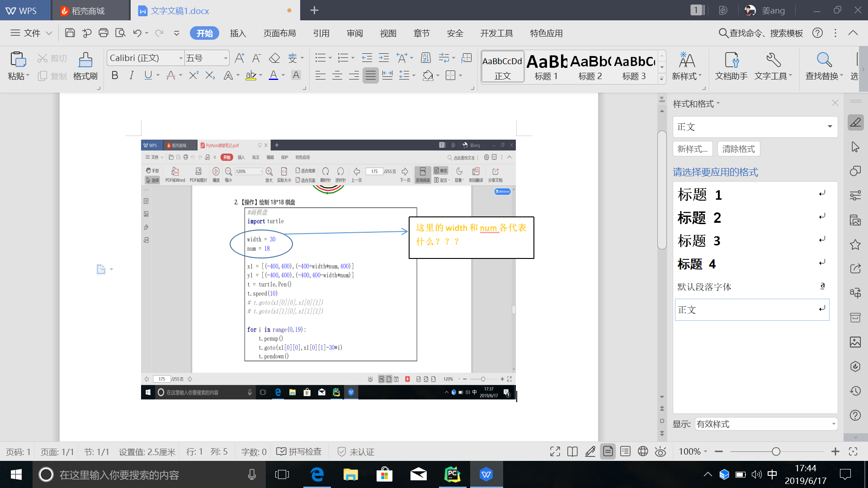Apply subscript formatting
The width and height of the screenshot is (868, 488).
210,75
